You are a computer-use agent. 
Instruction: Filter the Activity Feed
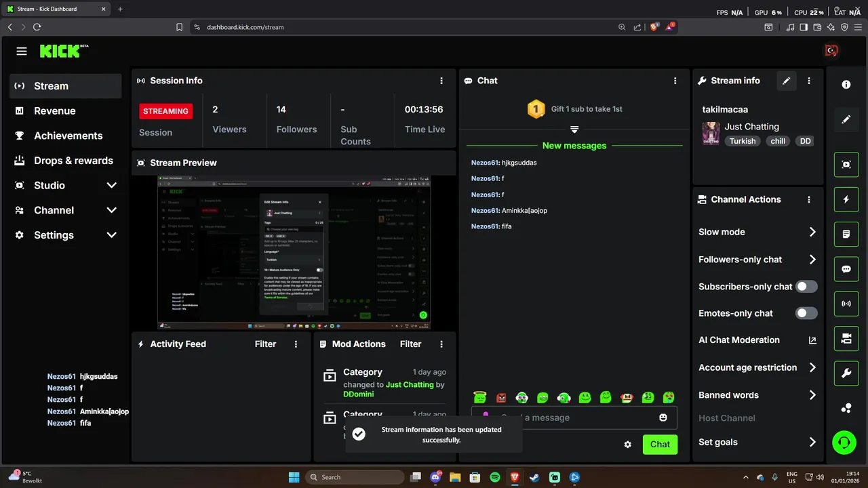point(265,344)
